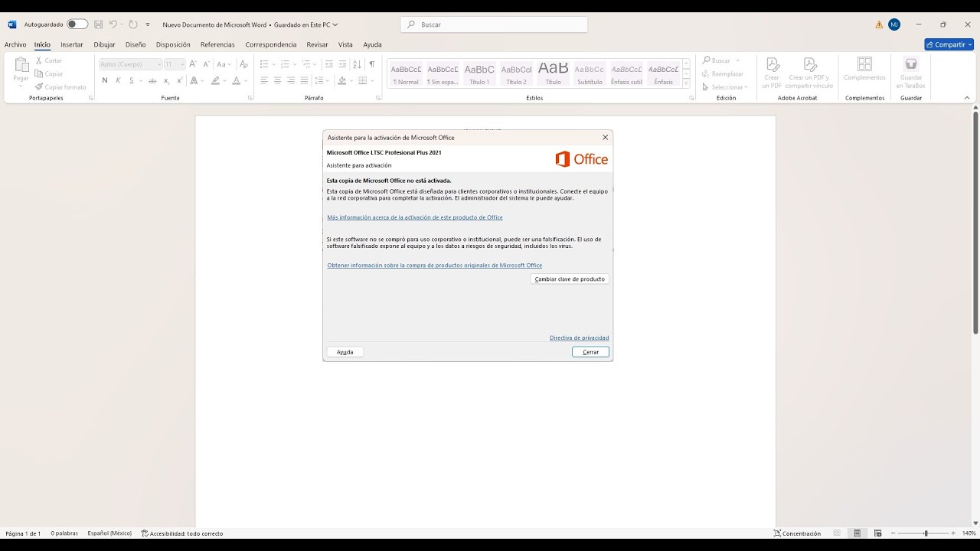Click the subscript x₂ icon
980x551 pixels.
tap(167, 80)
